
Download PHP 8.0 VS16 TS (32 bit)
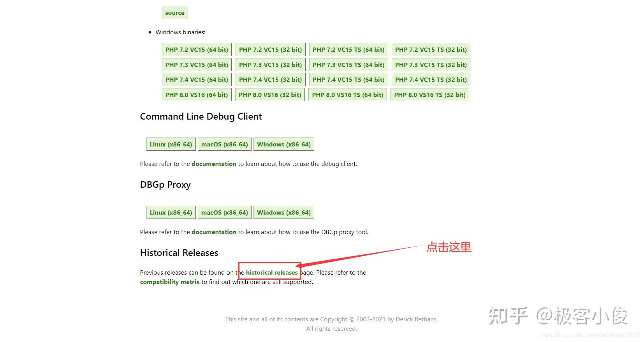(430, 95)
